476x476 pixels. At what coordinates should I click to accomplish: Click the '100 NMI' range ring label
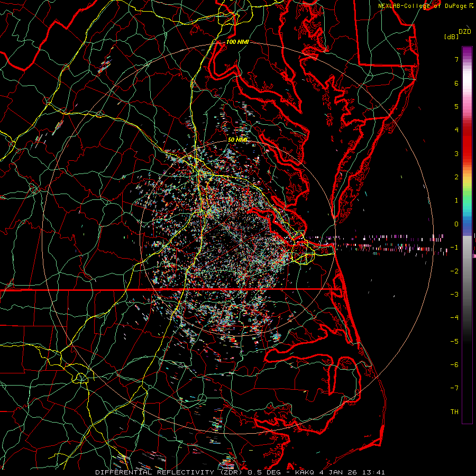(237, 42)
